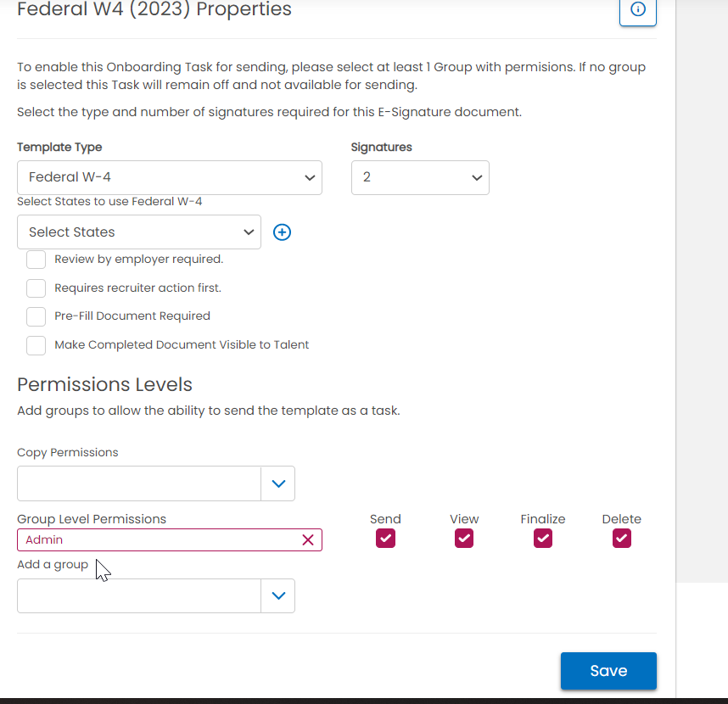728x704 pixels.
Task: Click the Add a group chevron arrow
Action: (x=278, y=596)
